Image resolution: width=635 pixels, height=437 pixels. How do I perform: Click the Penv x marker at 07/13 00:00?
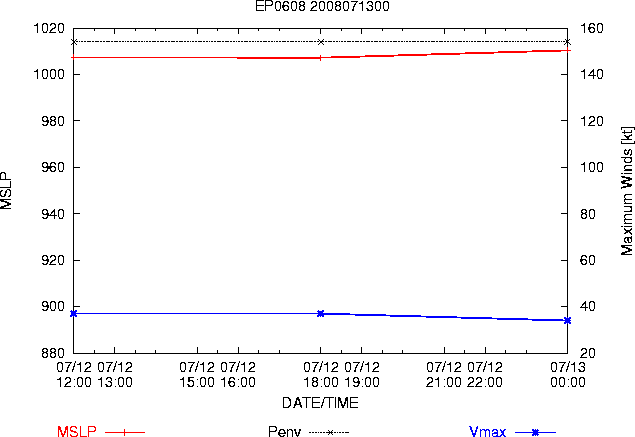tap(567, 42)
